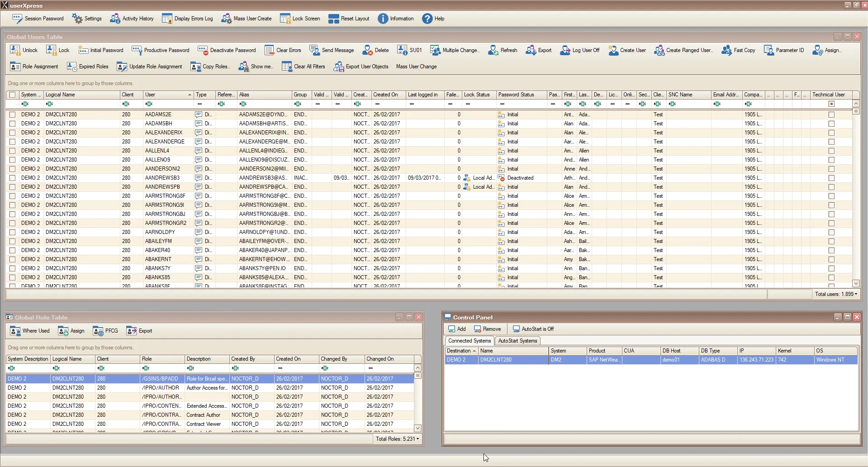Click the Delete user tool
The width and height of the screenshot is (868, 467).
[376, 50]
